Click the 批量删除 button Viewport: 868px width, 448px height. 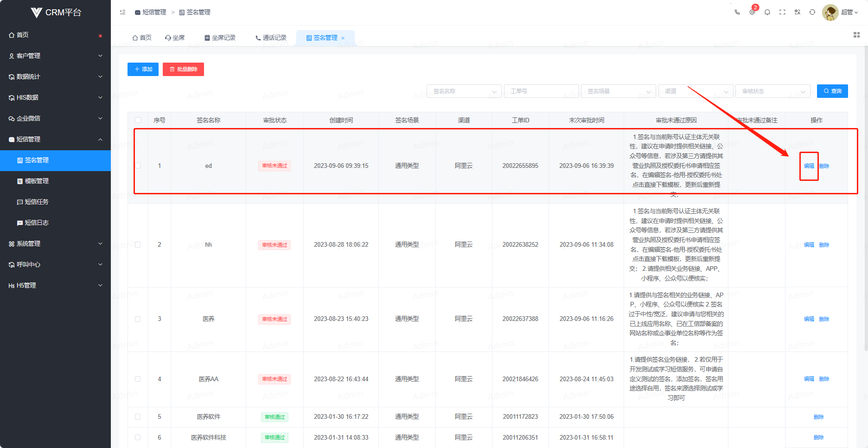point(183,69)
